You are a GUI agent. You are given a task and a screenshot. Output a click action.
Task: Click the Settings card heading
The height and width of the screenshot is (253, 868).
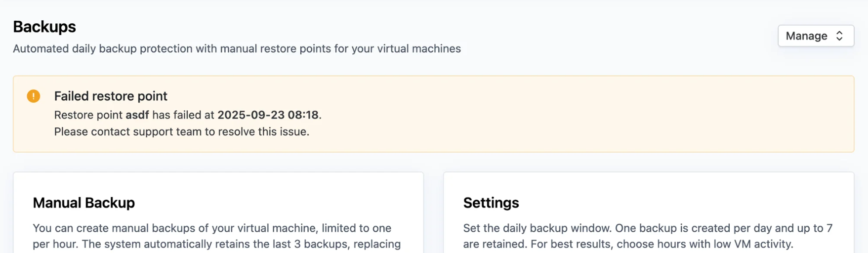point(491,203)
